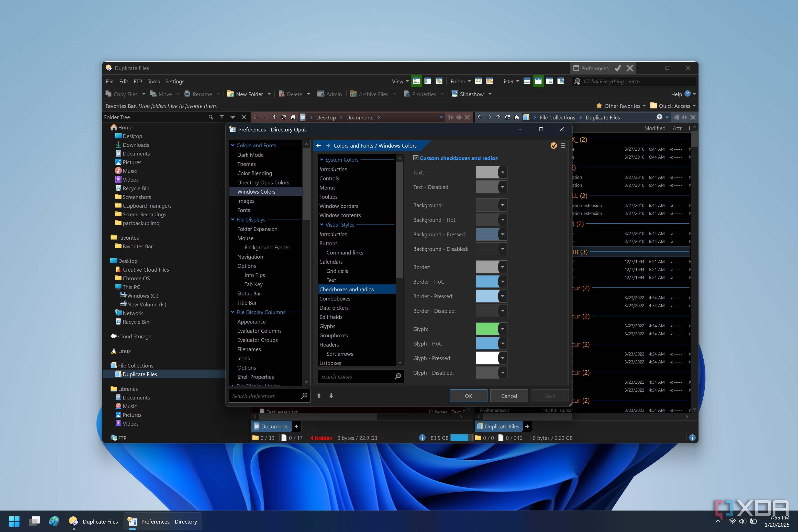
Task: Add a new tab next to Duplicate Files
Action: (x=527, y=426)
